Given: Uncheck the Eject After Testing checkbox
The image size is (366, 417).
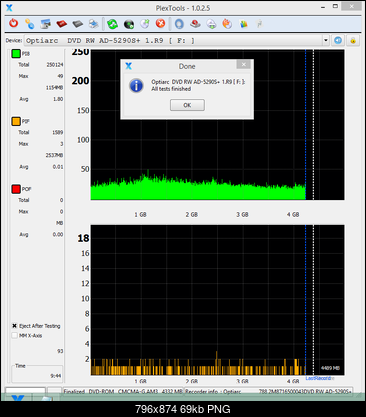Looking at the screenshot, I should click(x=15, y=326).
